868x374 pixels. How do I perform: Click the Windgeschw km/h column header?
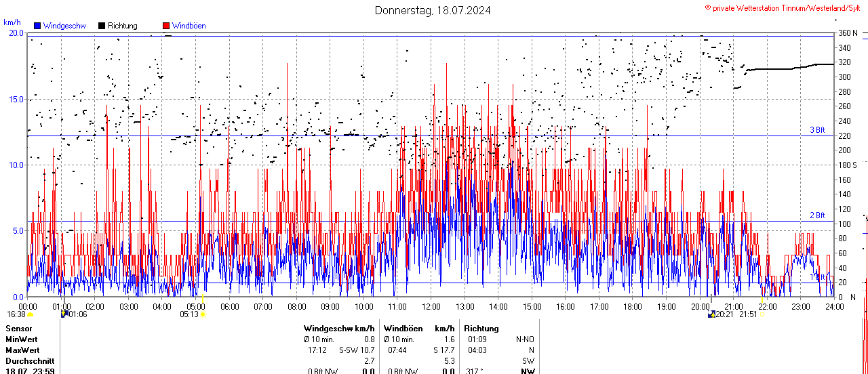pyautogui.click(x=339, y=329)
